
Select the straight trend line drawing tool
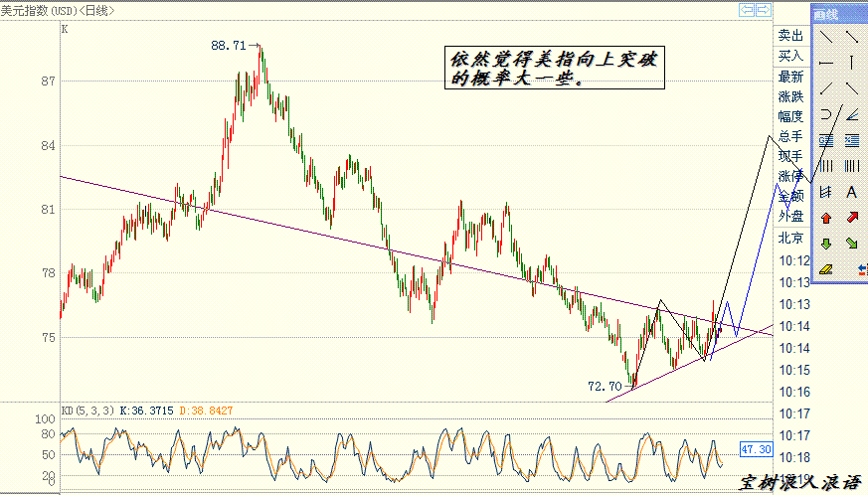tap(826, 37)
